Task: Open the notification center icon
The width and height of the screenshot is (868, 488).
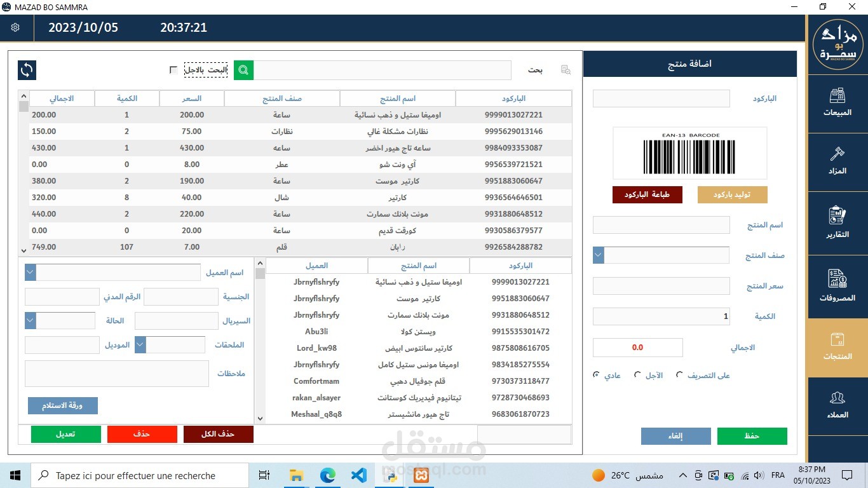Action: tap(847, 475)
